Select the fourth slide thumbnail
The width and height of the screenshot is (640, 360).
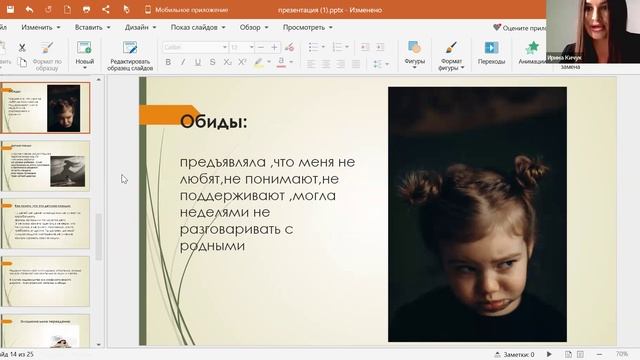point(45,282)
